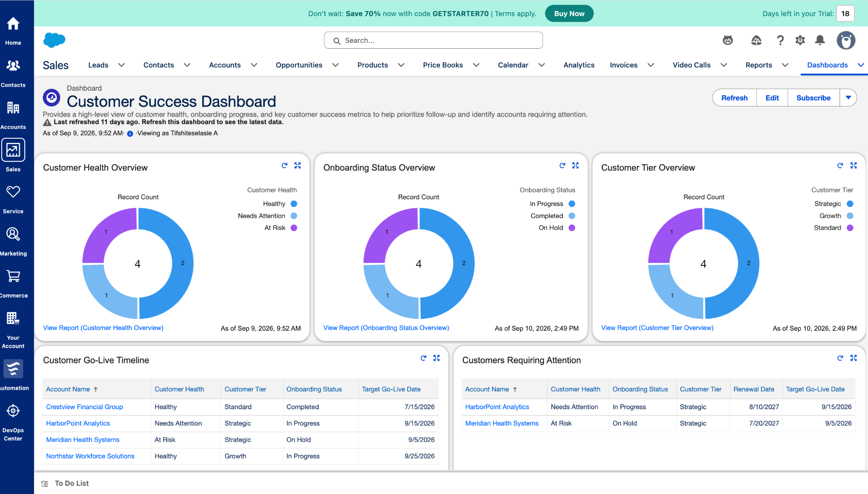
Task: Expand the Onboarding Status Overview widget
Action: 575,165
